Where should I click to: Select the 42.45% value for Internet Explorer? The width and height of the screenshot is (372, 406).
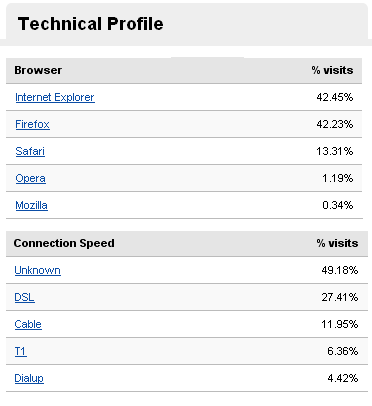tap(335, 97)
